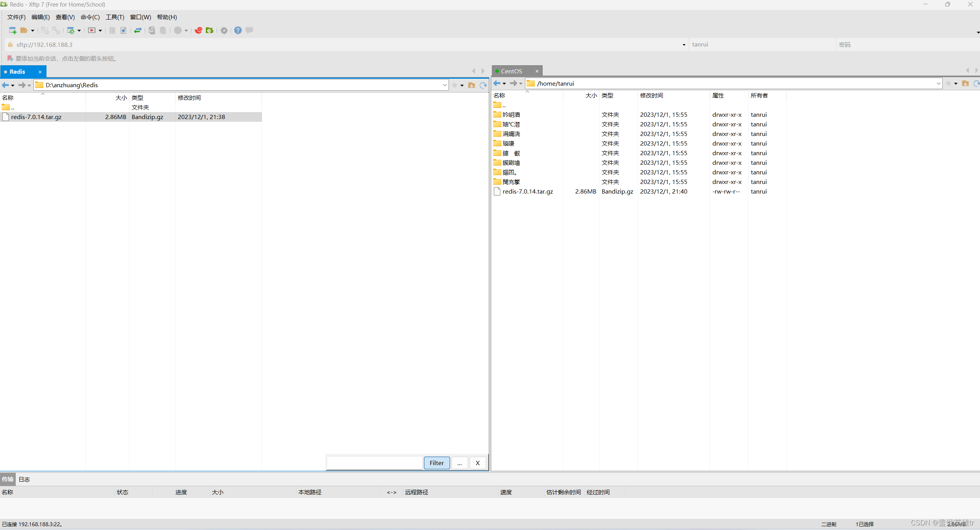Open the 查看(V) menu
Screen dimensions: 980x530
(x=65, y=17)
